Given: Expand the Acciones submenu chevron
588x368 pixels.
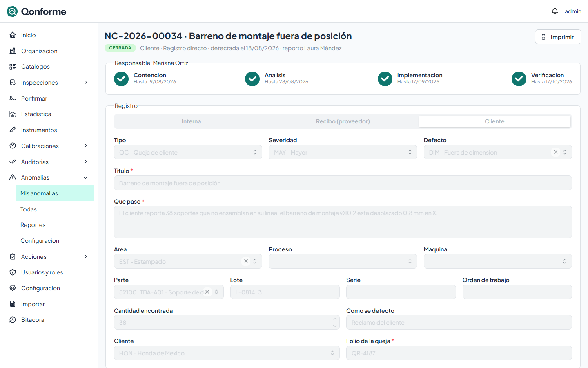Looking at the screenshot, I should pos(86,257).
